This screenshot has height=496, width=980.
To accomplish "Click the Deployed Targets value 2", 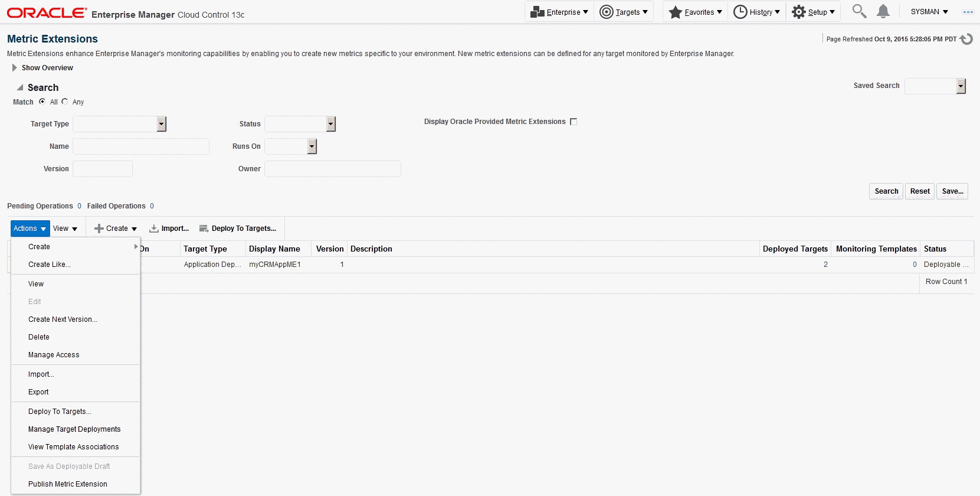I will point(825,265).
